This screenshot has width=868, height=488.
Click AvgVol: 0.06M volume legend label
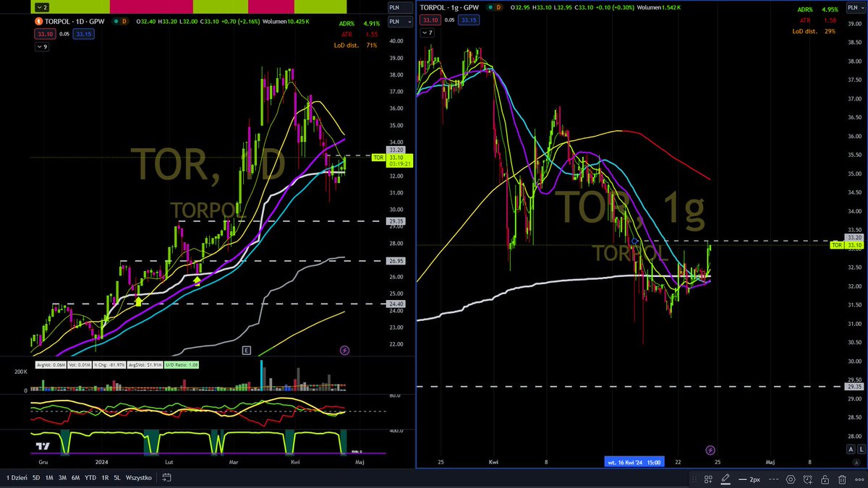51,364
